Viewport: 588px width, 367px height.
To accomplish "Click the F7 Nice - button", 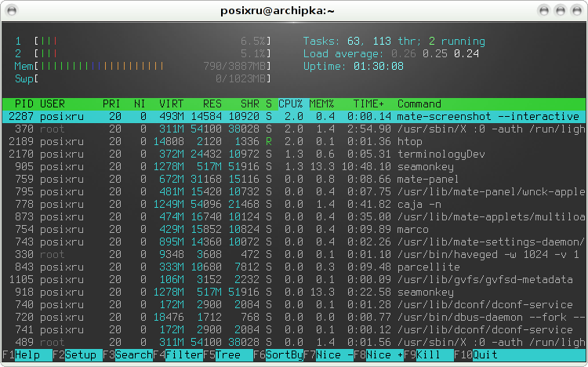I will [x=328, y=354].
